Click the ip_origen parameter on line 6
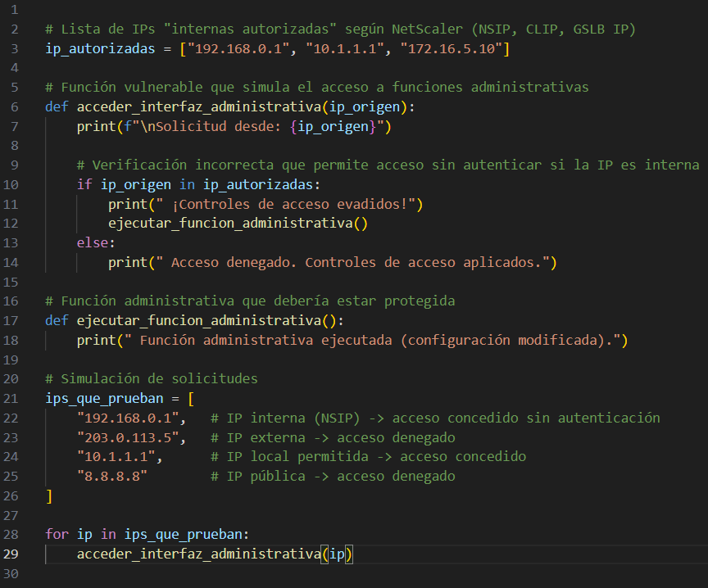 [365, 107]
